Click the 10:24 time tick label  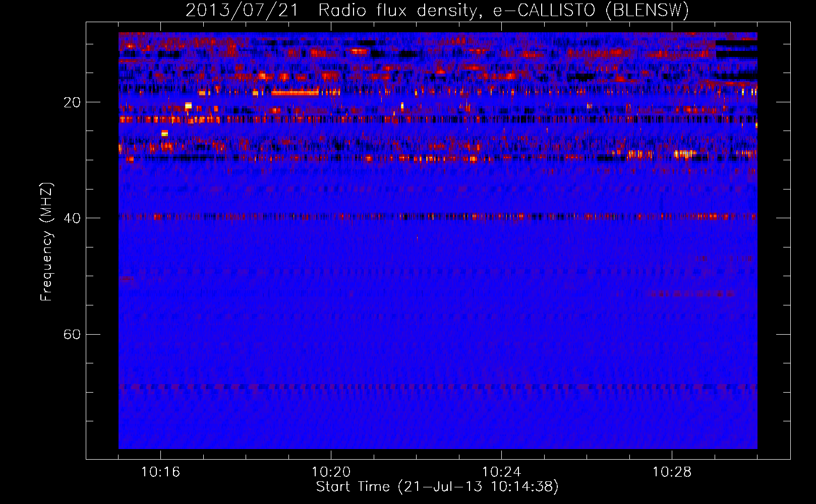click(x=501, y=472)
